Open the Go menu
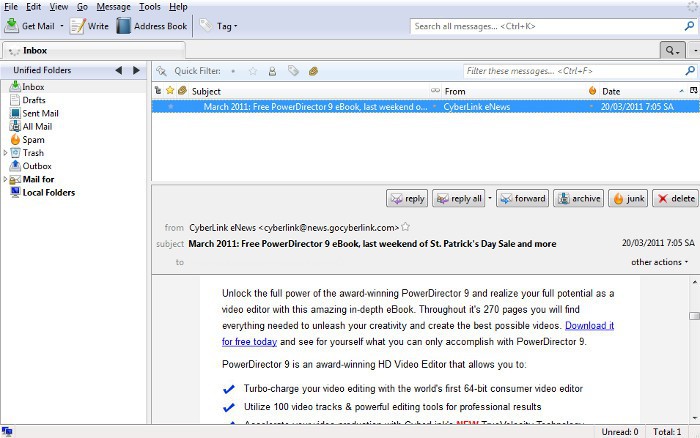The width and height of the screenshot is (700, 438). pyautogui.click(x=82, y=7)
